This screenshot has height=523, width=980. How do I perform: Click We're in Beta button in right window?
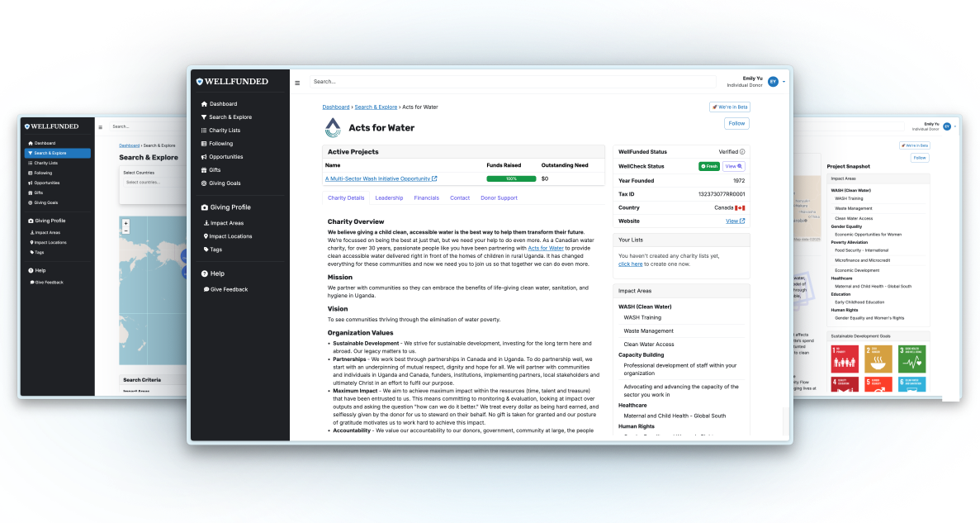click(915, 145)
